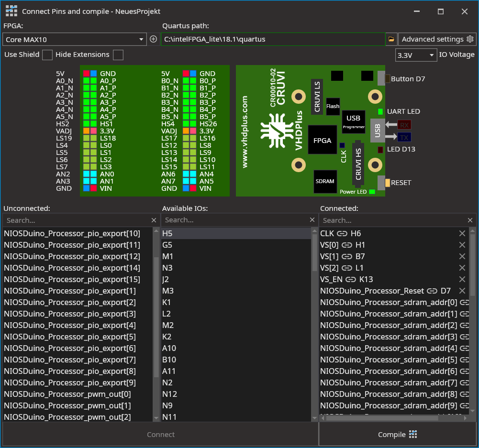Clear the Available IOs search field
This screenshot has height=448, width=479.
312,220
